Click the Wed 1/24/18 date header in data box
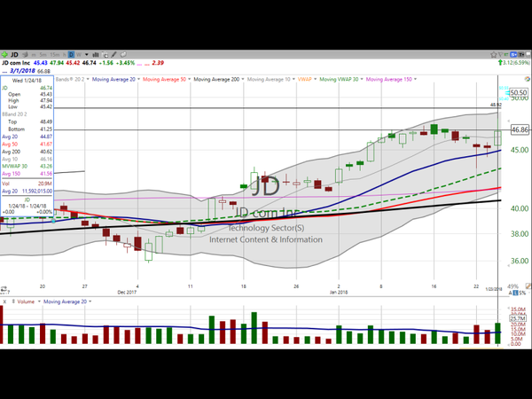 (x=27, y=81)
